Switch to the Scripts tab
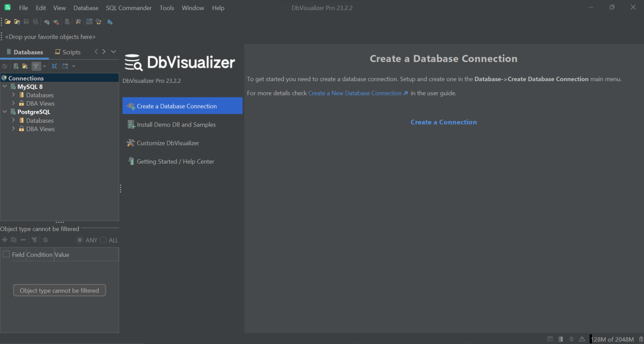The height and width of the screenshot is (344, 644). pos(68,52)
